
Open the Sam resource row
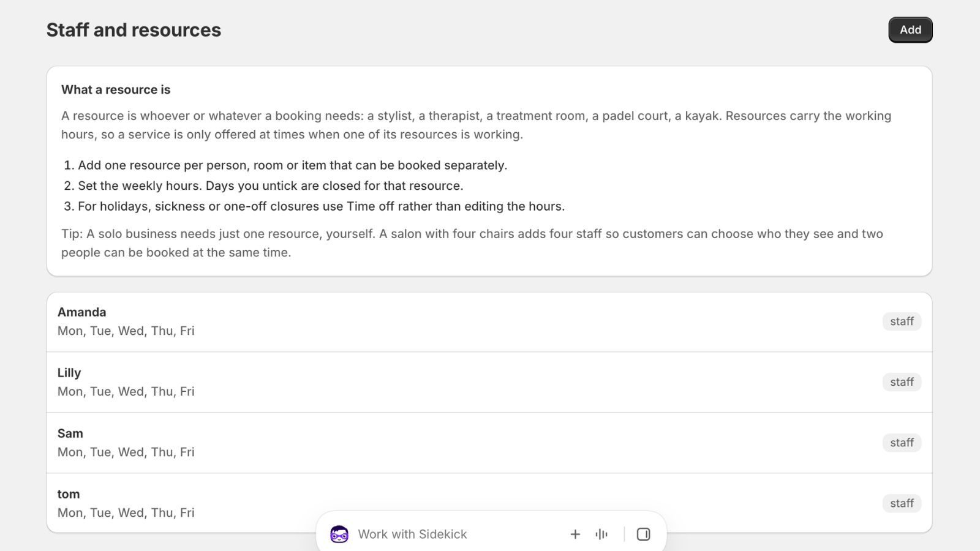click(489, 443)
